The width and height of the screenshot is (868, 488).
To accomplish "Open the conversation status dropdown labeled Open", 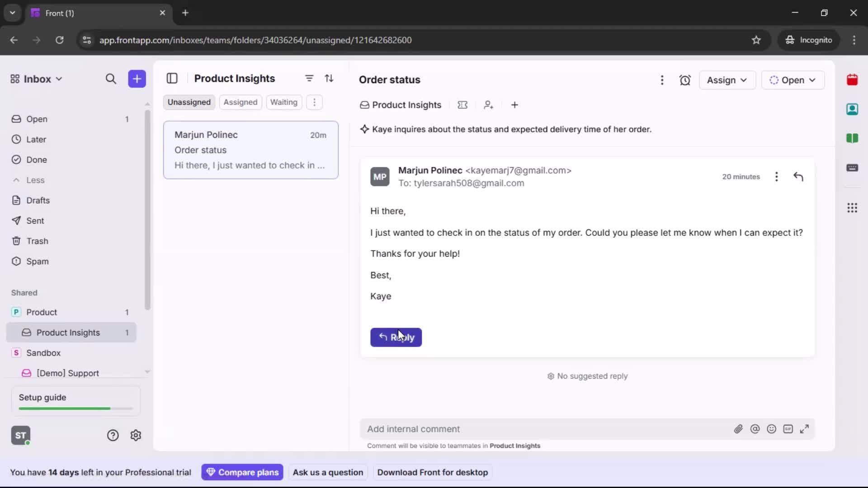I will (x=793, y=80).
